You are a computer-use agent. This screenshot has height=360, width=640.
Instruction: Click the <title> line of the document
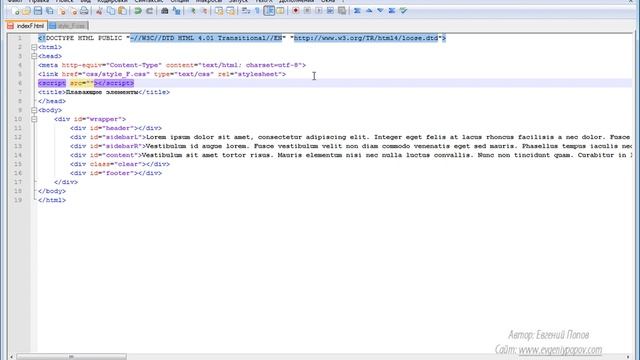tap(104, 92)
